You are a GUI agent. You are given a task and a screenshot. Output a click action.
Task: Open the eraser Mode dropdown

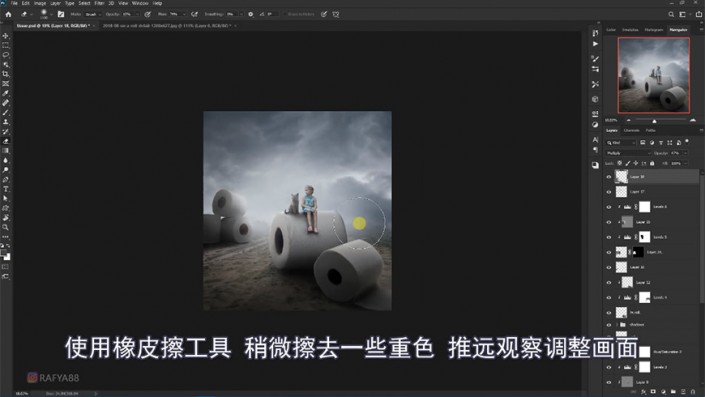[x=92, y=14]
